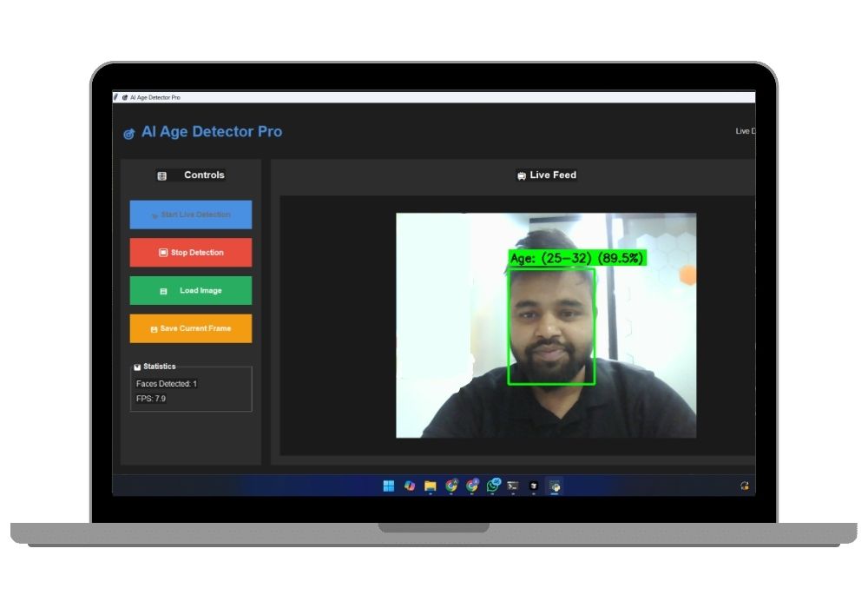Click the play icon inside Start Live Detection
868x608 pixels.
pos(154,215)
